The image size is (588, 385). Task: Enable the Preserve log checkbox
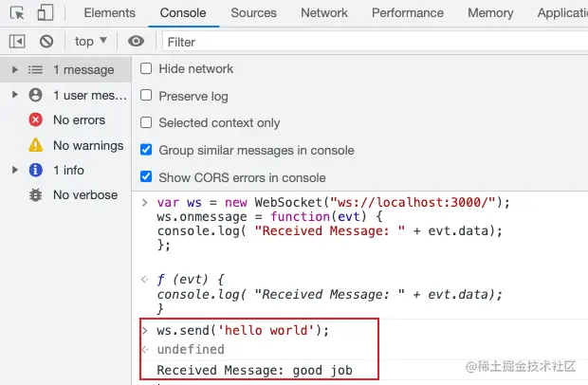tap(146, 95)
